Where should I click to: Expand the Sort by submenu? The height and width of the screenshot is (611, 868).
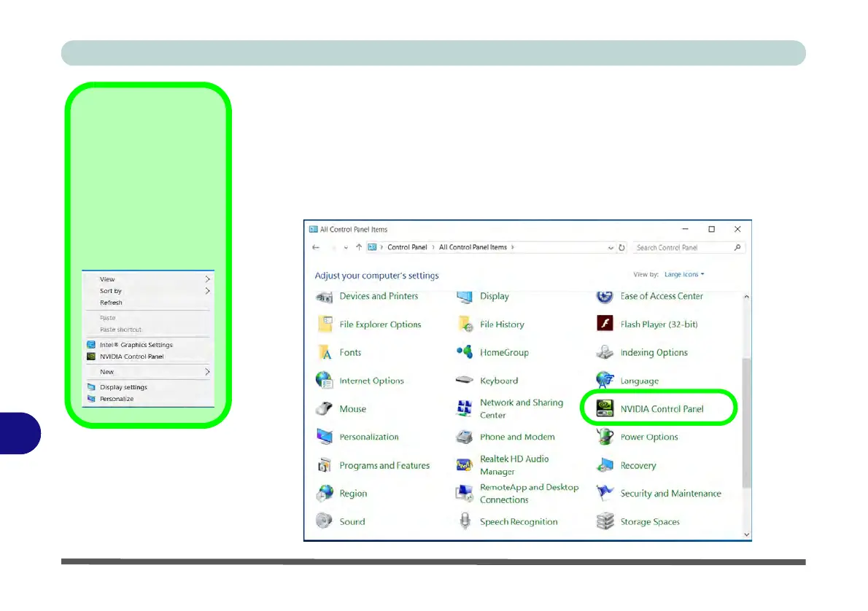(148, 291)
